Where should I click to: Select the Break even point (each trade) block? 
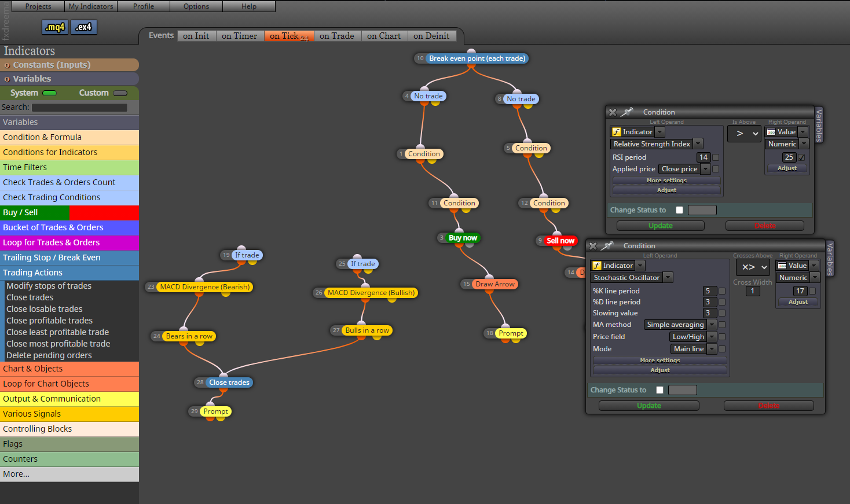pyautogui.click(x=477, y=58)
